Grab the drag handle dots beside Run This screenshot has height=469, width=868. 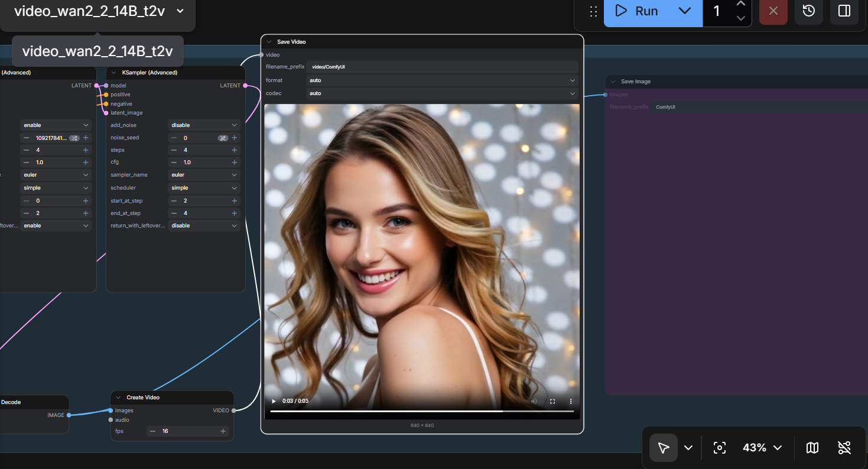point(592,11)
